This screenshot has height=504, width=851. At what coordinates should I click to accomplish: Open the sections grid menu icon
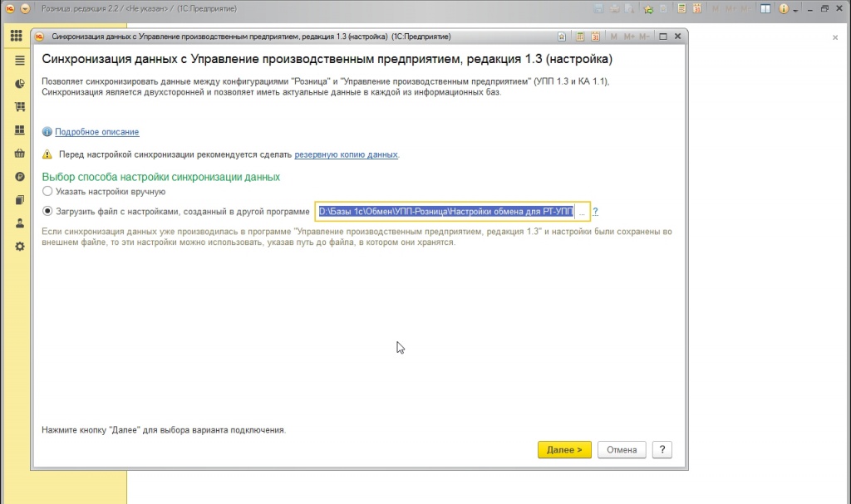tap(17, 36)
